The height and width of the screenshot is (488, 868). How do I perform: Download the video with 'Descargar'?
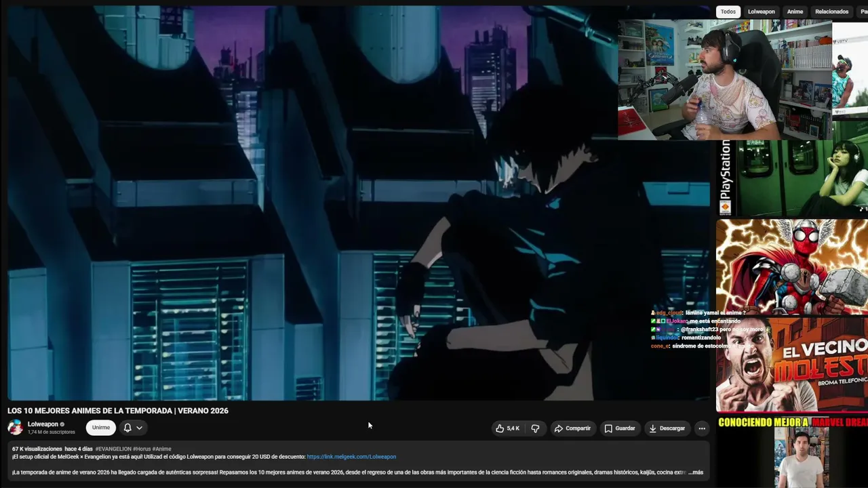[x=667, y=428]
